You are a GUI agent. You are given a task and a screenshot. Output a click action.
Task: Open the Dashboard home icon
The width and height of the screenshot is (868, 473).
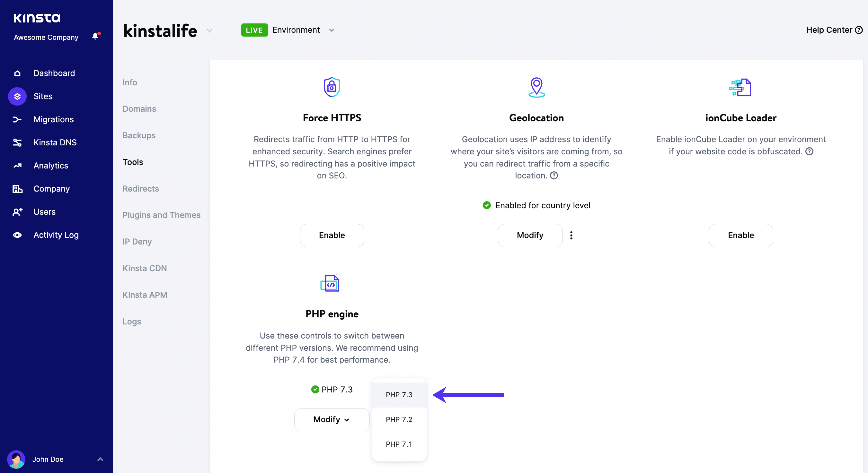17,73
